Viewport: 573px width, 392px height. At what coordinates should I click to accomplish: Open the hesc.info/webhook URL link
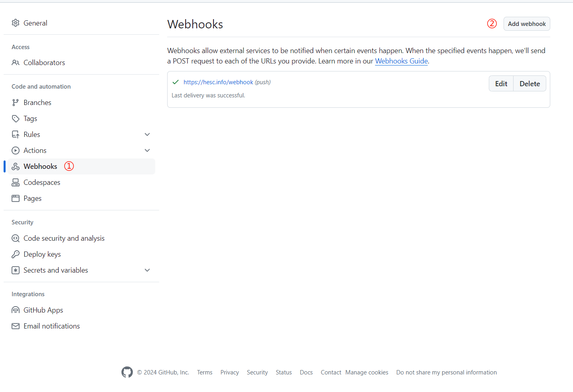[x=218, y=82]
